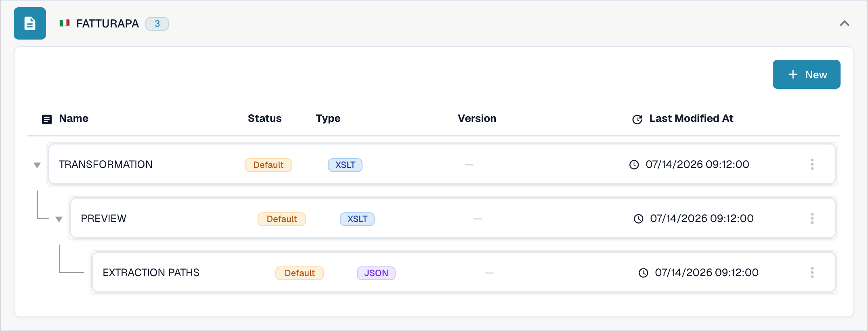
Task: Collapse the FATTURAPA section chevron
Action: coord(844,23)
